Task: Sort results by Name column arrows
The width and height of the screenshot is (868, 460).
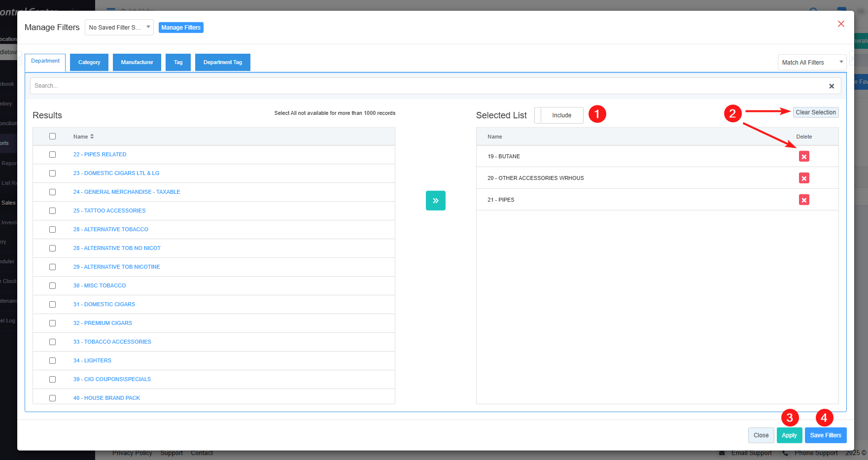Action: [92, 137]
